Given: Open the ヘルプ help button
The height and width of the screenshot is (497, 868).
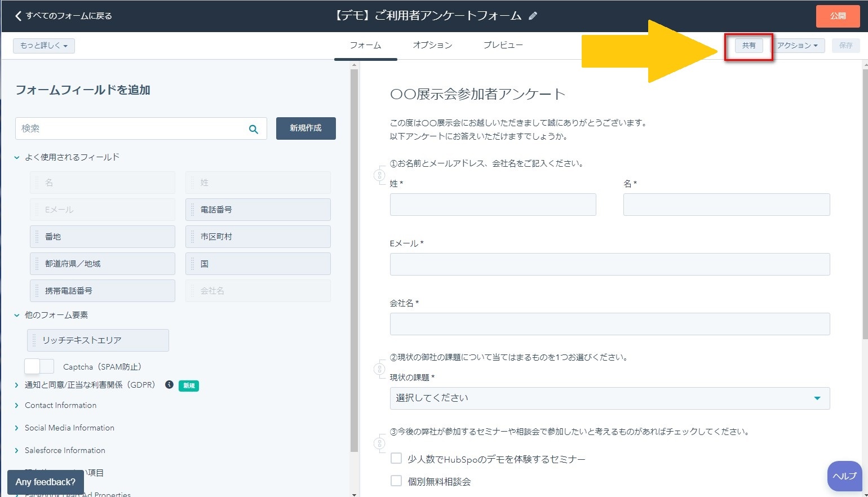Looking at the screenshot, I should (845, 476).
